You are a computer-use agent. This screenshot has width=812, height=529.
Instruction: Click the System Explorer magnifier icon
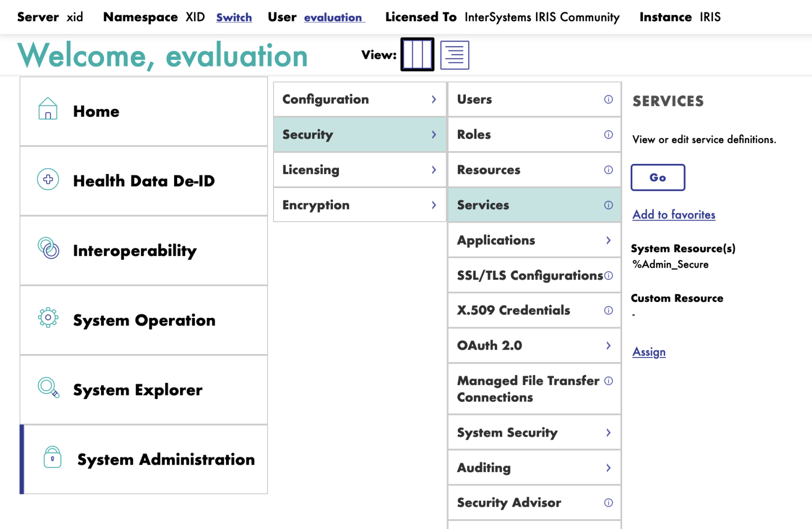pyautogui.click(x=48, y=388)
